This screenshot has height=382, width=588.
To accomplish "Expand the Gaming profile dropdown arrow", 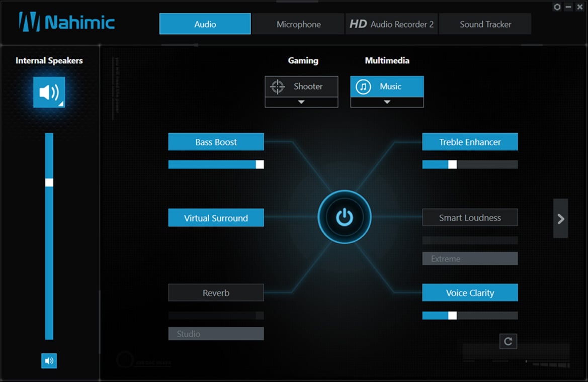I will 301,103.
